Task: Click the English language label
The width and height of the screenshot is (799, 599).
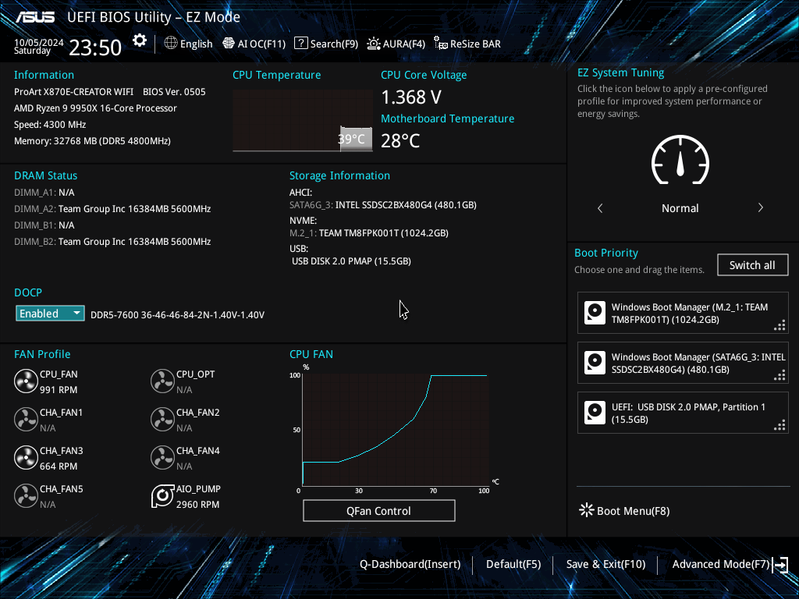Action: pos(196,44)
